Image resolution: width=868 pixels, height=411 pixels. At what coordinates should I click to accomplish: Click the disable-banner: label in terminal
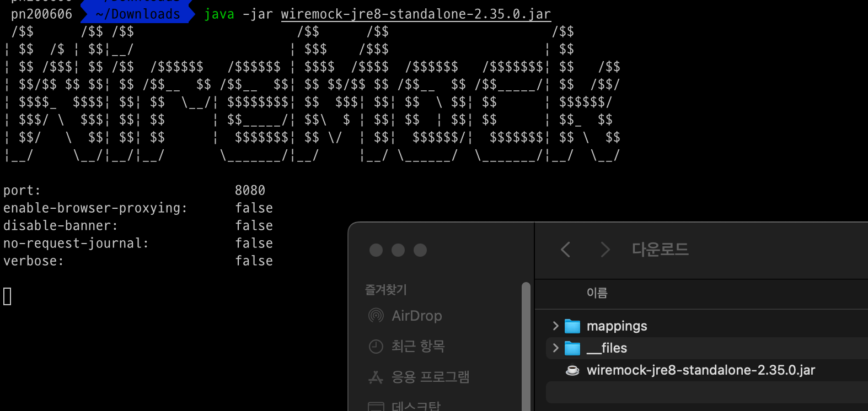coord(61,226)
